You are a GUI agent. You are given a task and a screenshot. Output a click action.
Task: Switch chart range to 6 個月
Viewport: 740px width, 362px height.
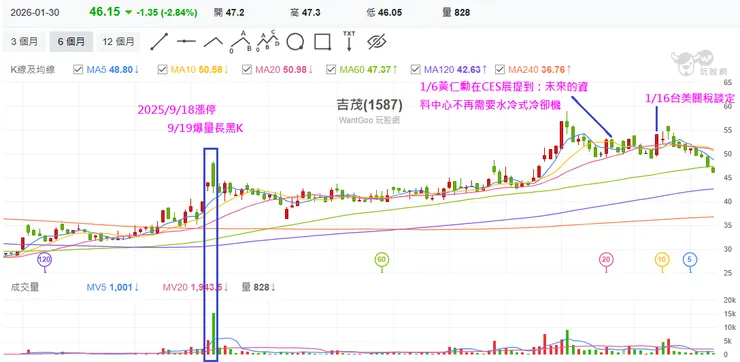(x=71, y=42)
